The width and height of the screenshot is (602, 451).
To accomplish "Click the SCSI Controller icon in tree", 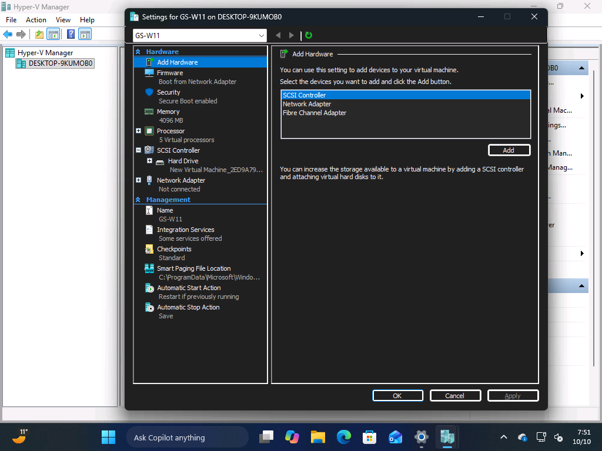I will pyautogui.click(x=149, y=150).
